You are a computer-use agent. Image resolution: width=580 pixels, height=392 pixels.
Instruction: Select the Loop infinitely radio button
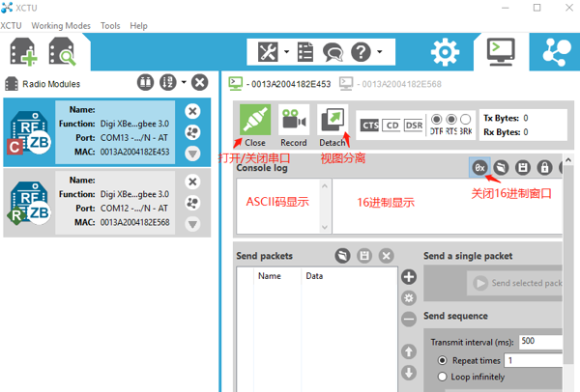tap(442, 377)
